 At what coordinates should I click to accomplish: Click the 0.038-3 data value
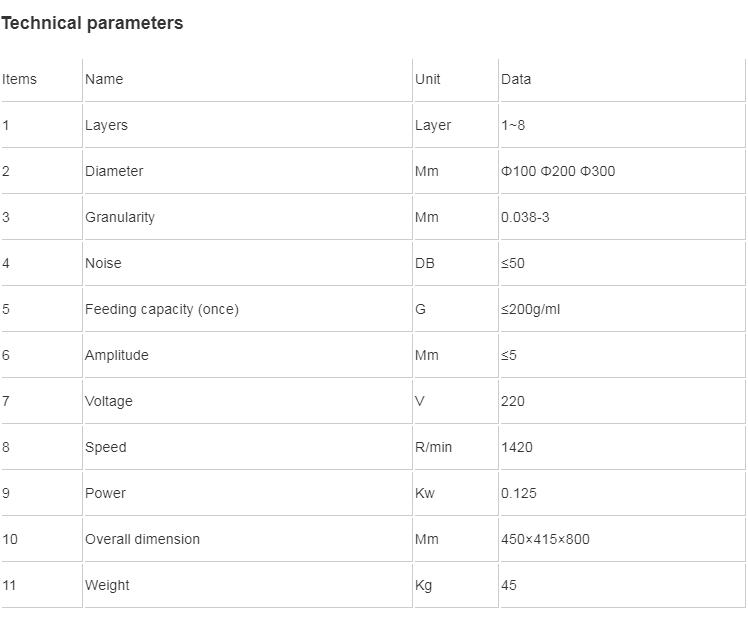[x=525, y=217]
